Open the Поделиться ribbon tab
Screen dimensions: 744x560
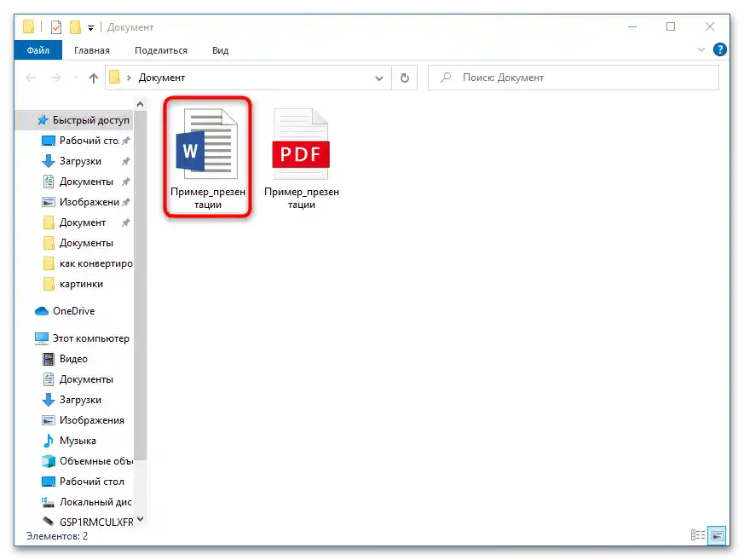coord(161,50)
